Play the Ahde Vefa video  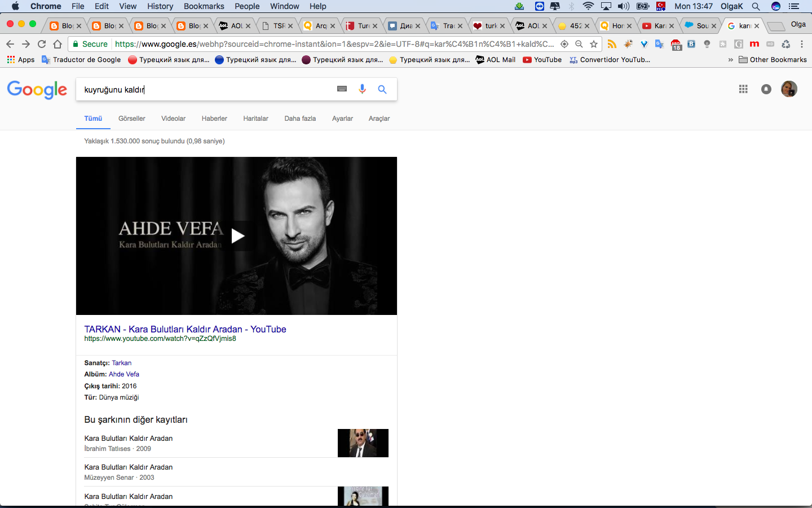(x=237, y=235)
